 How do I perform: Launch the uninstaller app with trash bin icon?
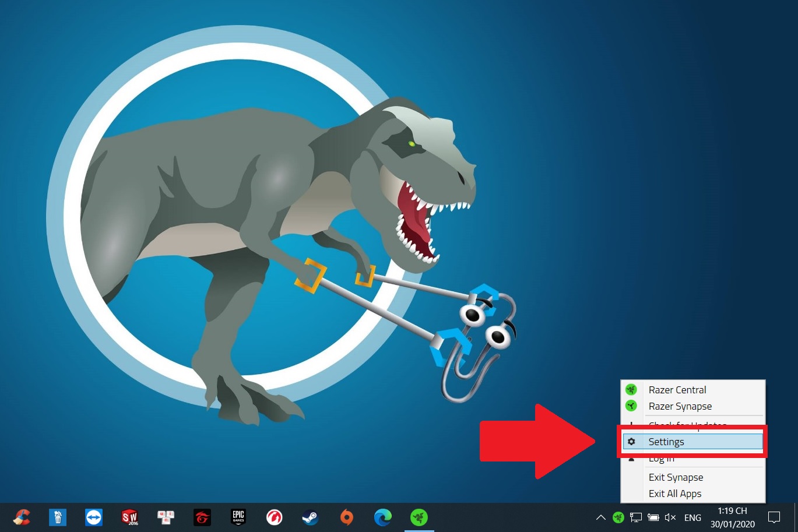pyautogui.click(x=58, y=517)
